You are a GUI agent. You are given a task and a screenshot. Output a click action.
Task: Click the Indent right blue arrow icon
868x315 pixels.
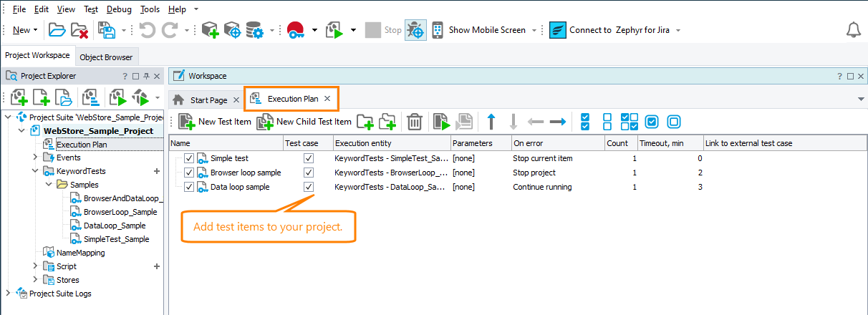558,122
